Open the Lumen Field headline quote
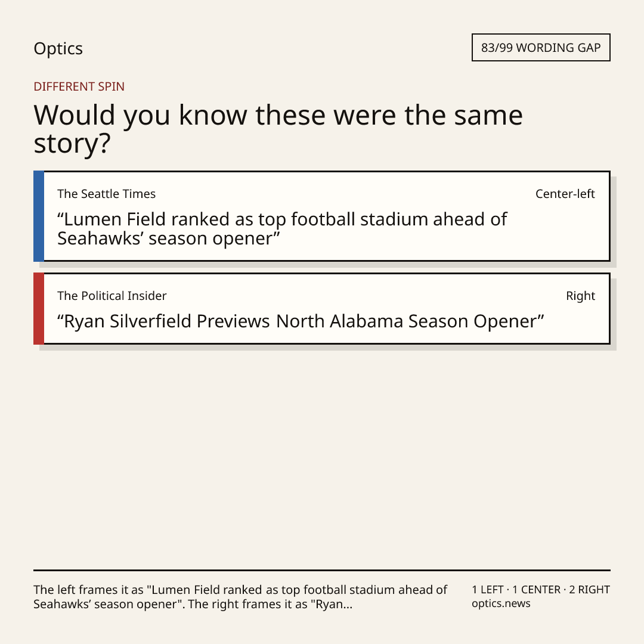 pyautogui.click(x=282, y=229)
